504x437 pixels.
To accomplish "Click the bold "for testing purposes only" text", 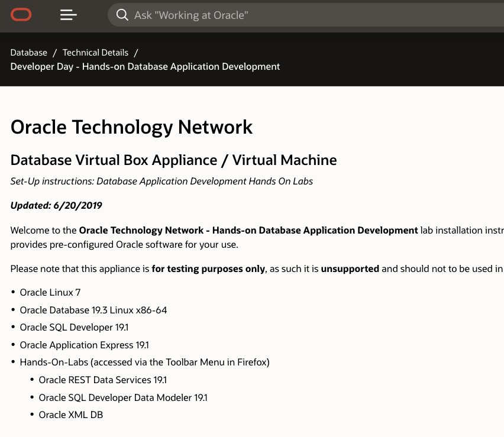I will (x=208, y=268).
